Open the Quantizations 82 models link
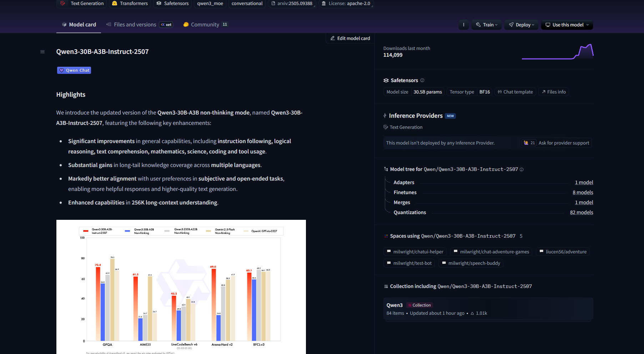The image size is (644, 354). [582, 212]
